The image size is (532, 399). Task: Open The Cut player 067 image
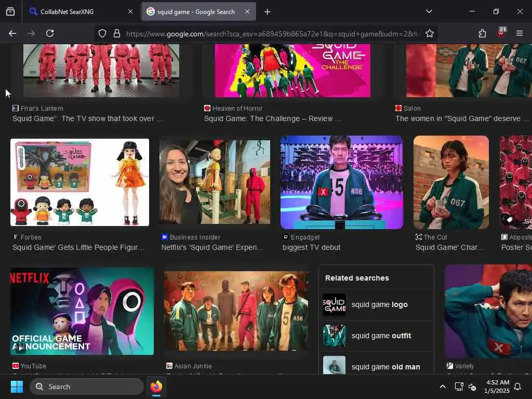451,182
